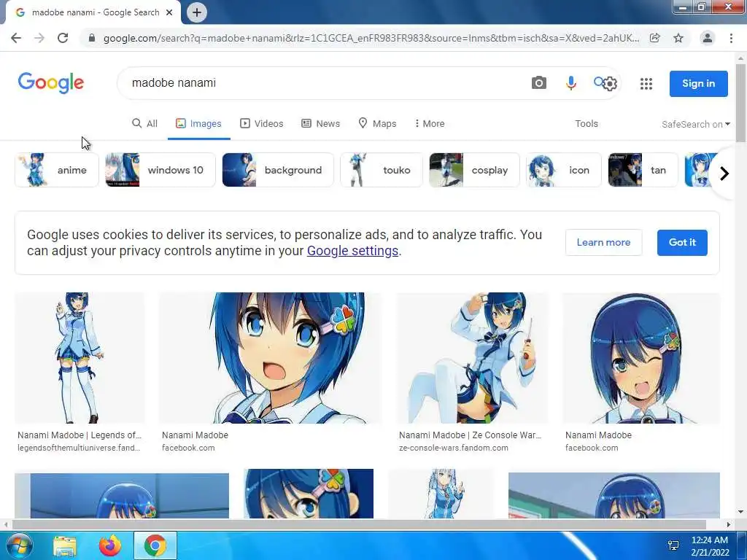Select the Images tab
The height and width of the screenshot is (560, 747).
[x=198, y=124]
